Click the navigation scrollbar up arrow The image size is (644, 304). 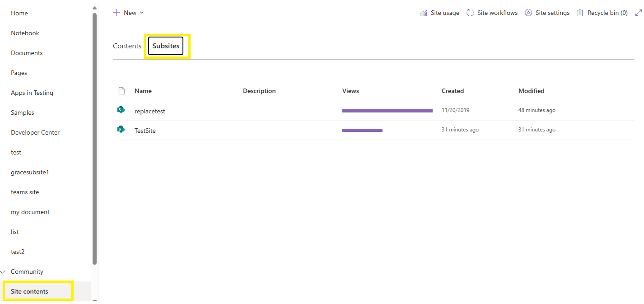click(x=94, y=8)
